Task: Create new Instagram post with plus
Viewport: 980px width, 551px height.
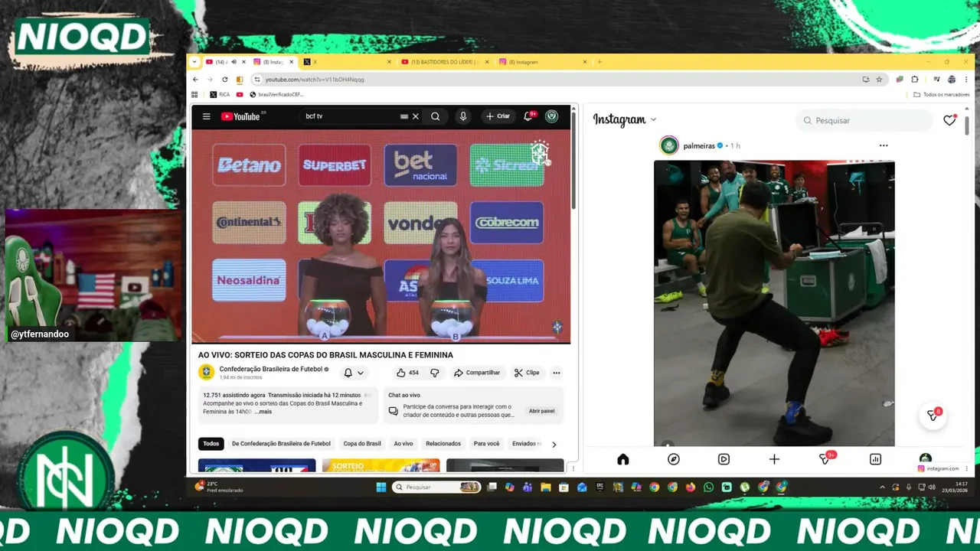Action: click(774, 459)
